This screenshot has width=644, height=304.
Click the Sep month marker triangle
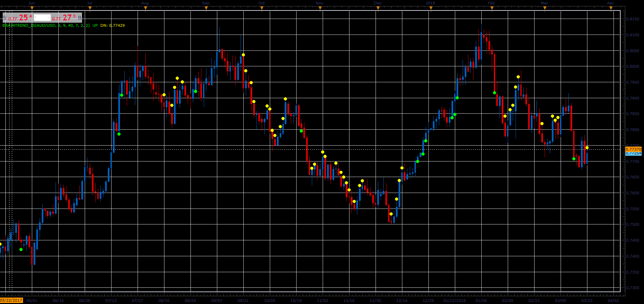click(206, 9)
